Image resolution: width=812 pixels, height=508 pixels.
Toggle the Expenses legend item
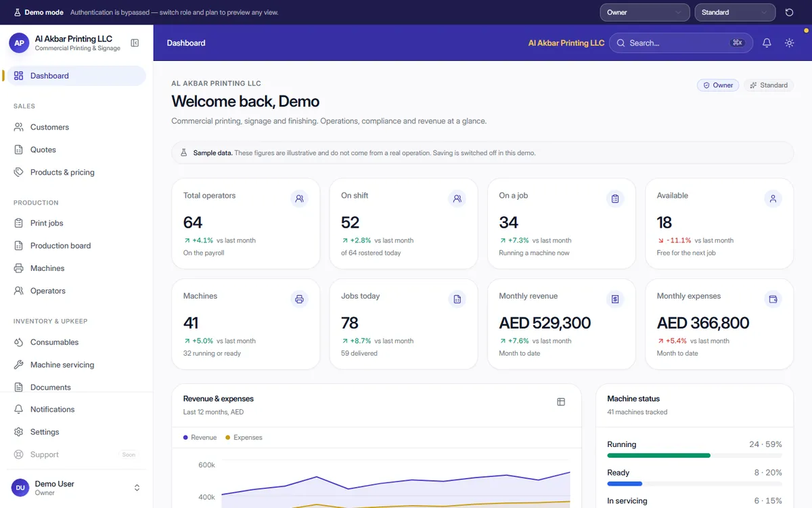(244, 438)
